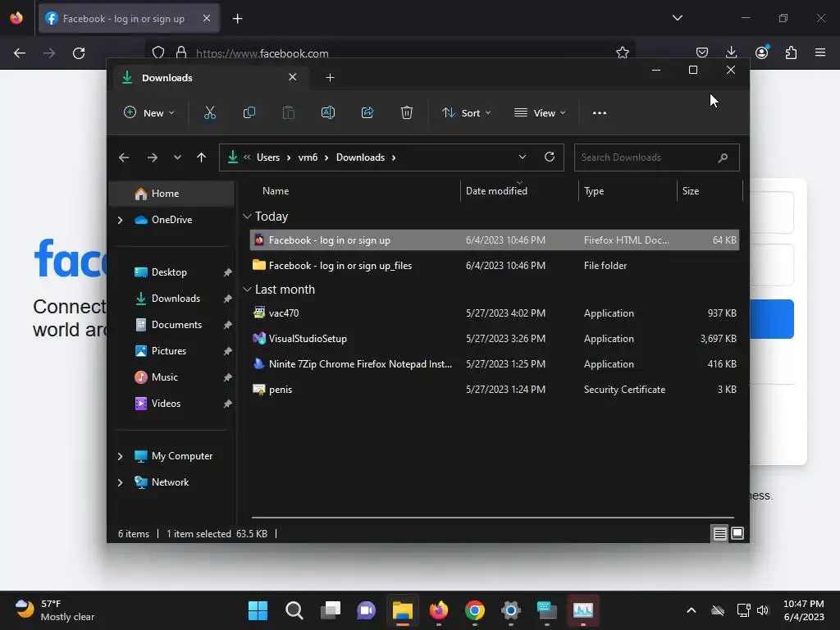The width and height of the screenshot is (840, 630).
Task: Open Windows Start menu
Action: point(258,610)
